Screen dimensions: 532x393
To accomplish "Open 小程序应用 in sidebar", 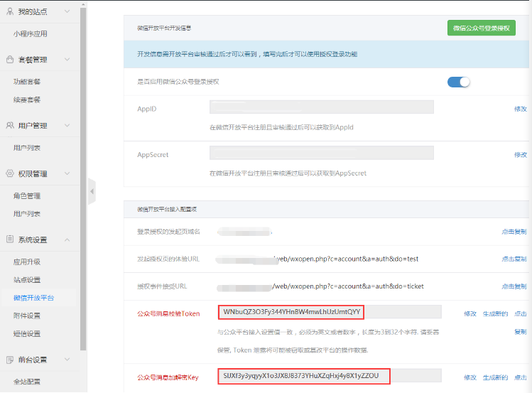I will tap(31, 33).
